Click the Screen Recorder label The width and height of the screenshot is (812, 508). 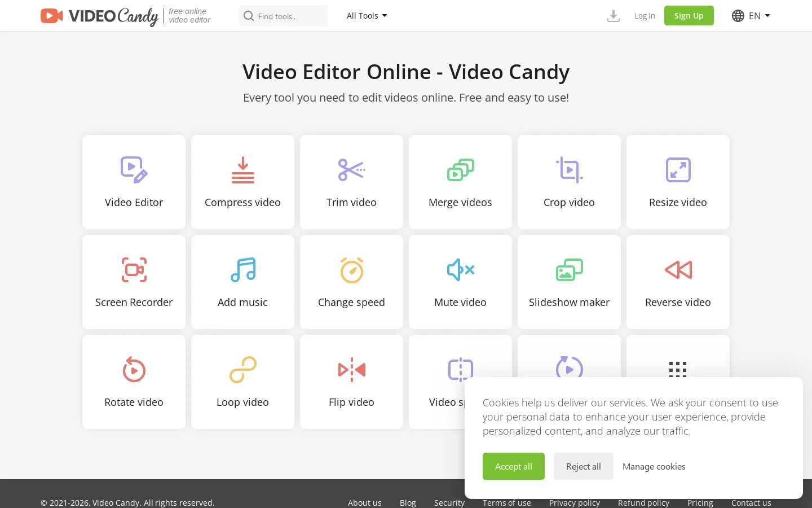[134, 302]
